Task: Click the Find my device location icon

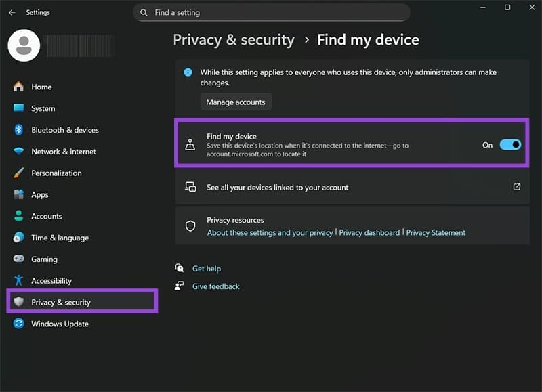Action: (x=190, y=144)
